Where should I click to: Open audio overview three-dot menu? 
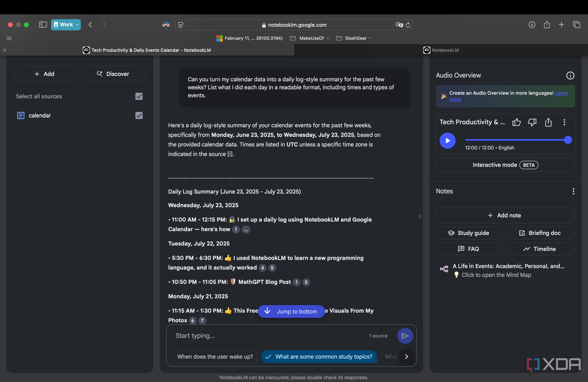pyautogui.click(x=564, y=122)
